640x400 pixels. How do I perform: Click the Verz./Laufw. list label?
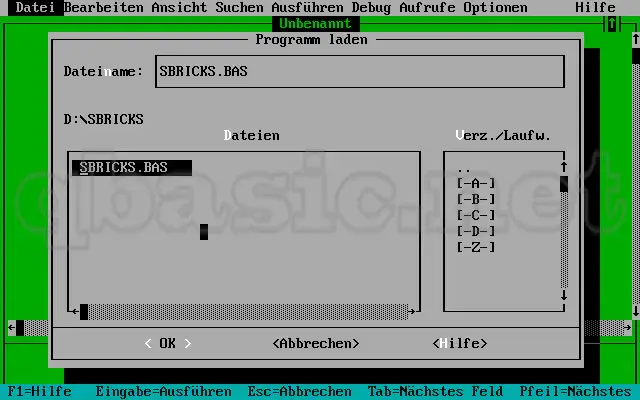(503, 135)
